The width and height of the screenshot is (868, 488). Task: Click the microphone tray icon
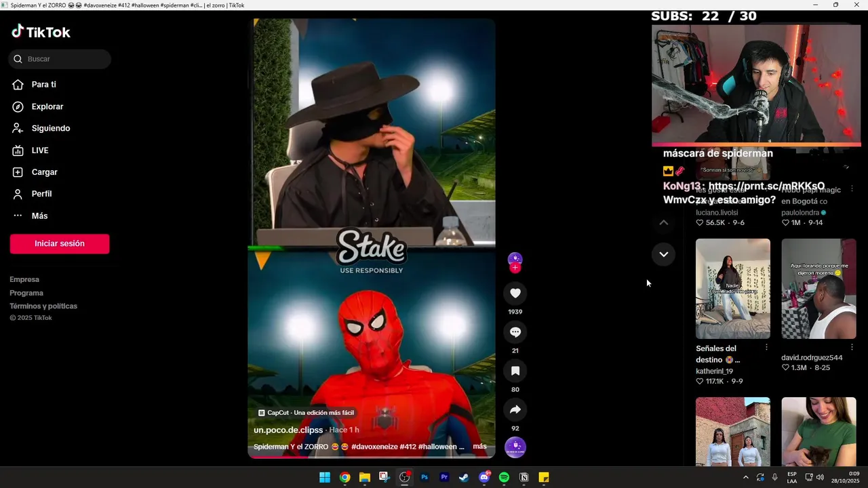point(774,477)
